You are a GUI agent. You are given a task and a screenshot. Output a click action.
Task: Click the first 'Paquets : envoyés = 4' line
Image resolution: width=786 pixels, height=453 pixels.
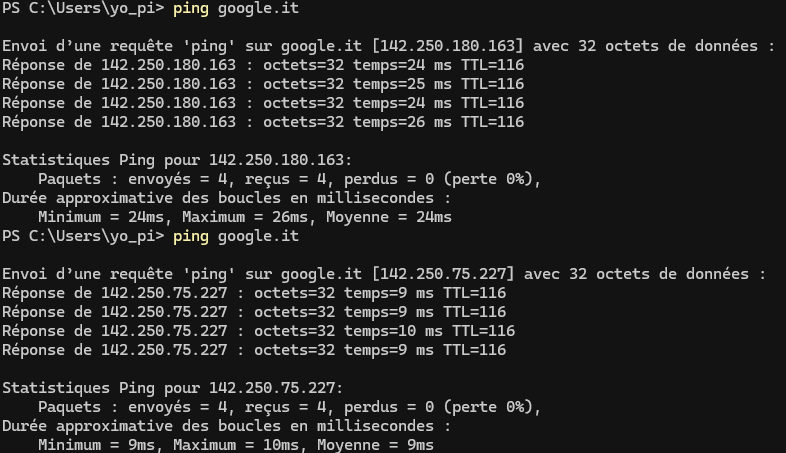tap(290, 179)
